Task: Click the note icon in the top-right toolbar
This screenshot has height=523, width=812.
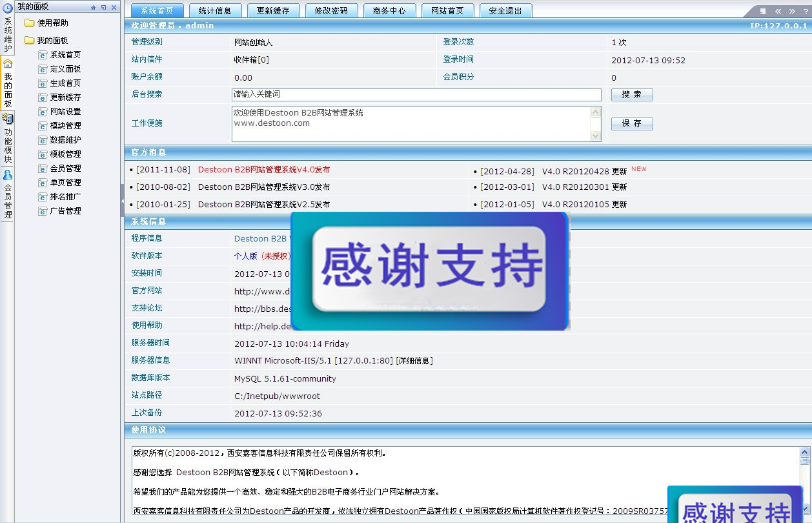Action: point(763,11)
